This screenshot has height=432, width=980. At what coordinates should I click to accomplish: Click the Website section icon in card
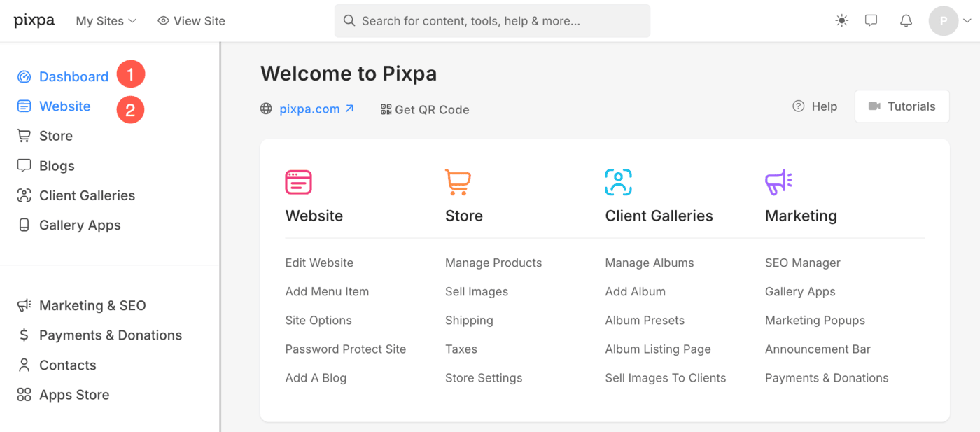[x=298, y=182]
